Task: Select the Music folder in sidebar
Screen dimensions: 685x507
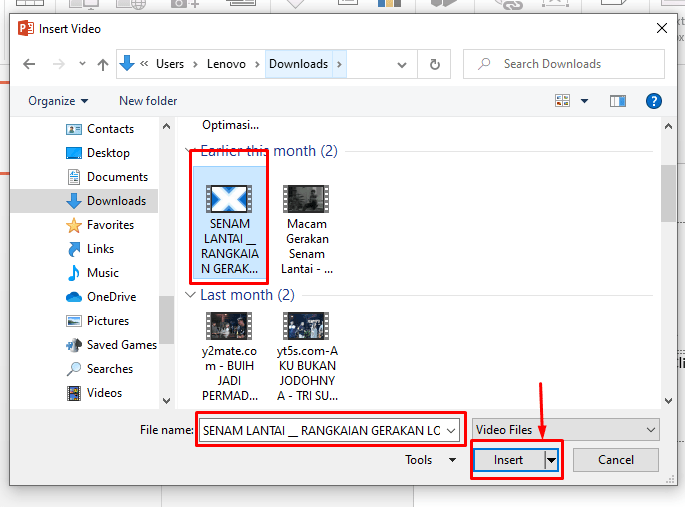Action: (x=102, y=273)
